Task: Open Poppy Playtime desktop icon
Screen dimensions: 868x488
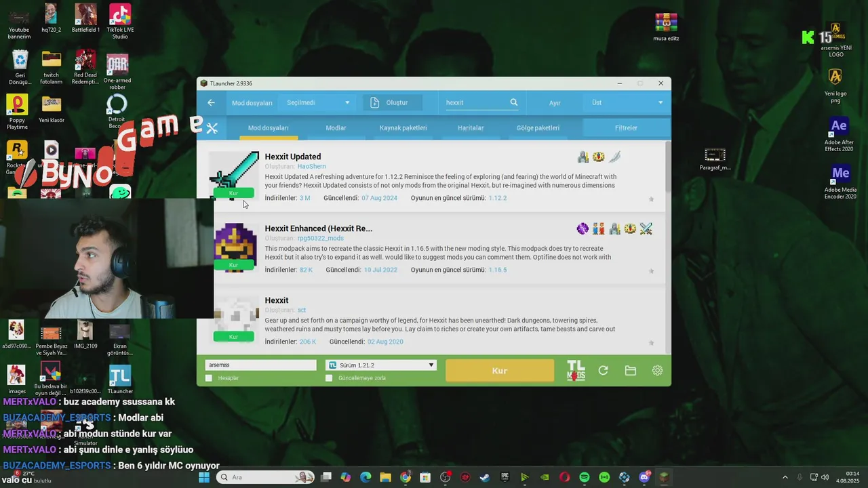Action: (17, 112)
